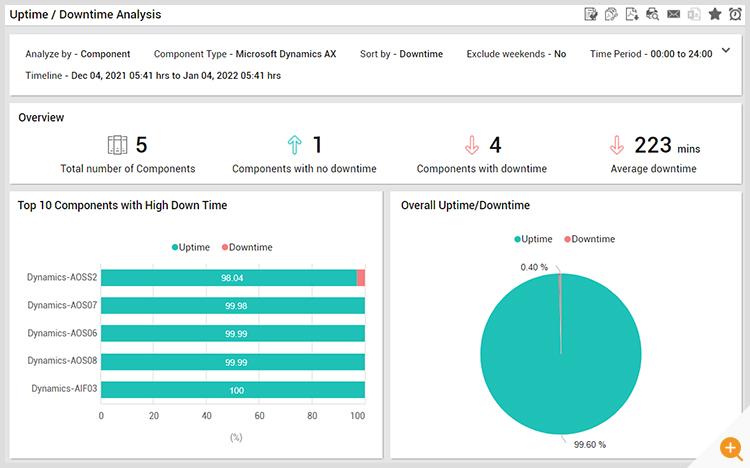Click the Dynamics-AOS07 uptime bar
The height and width of the screenshot is (468, 750).
[233, 306]
